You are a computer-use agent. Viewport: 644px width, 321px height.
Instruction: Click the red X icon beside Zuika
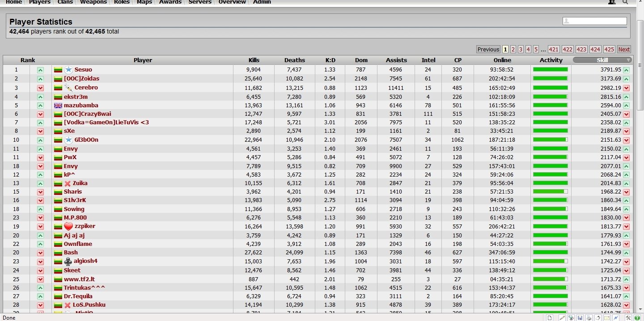(x=68, y=183)
